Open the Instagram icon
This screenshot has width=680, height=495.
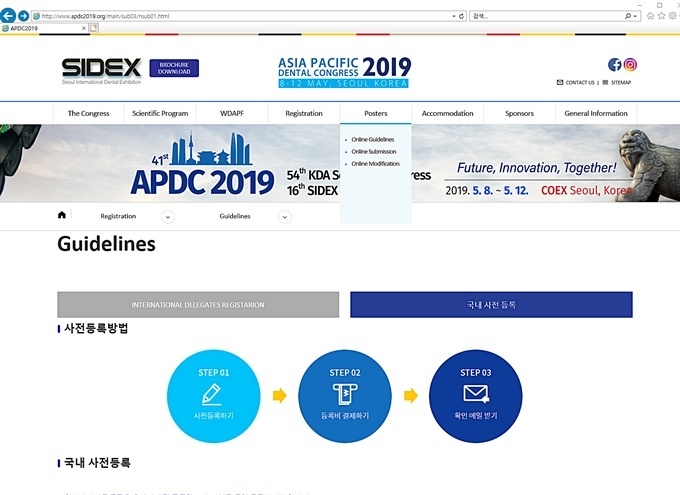coord(630,65)
